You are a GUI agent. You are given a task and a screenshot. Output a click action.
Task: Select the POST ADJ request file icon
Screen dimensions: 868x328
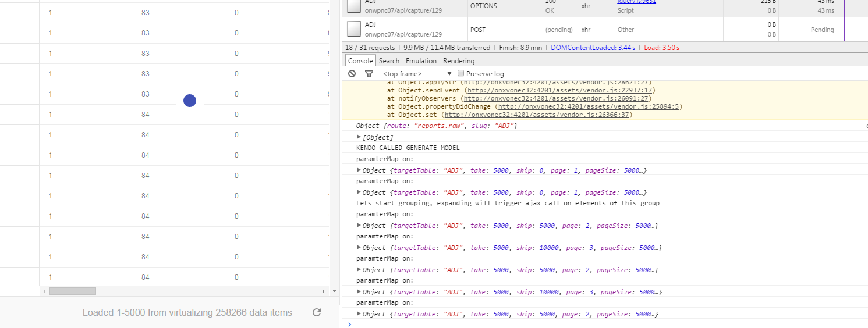[x=354, y=29]
